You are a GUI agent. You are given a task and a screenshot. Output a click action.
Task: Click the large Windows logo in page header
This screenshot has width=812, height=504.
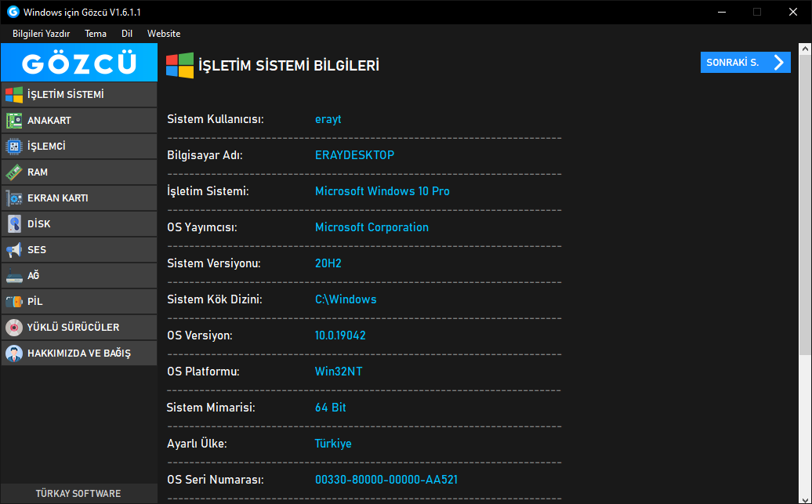(x=179, y=66)
